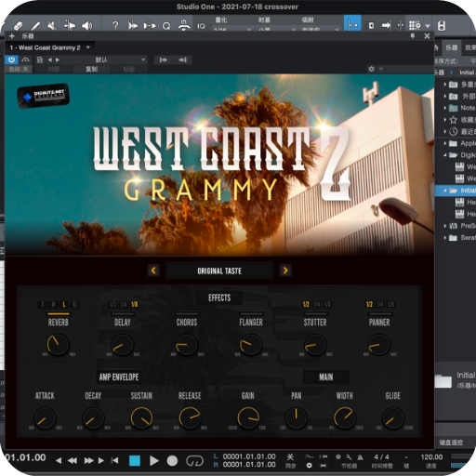Collapse the DigiKitz folder in browser
Image resolution: width=476 pixels, height=476 pixels.
tap(445, 155)
